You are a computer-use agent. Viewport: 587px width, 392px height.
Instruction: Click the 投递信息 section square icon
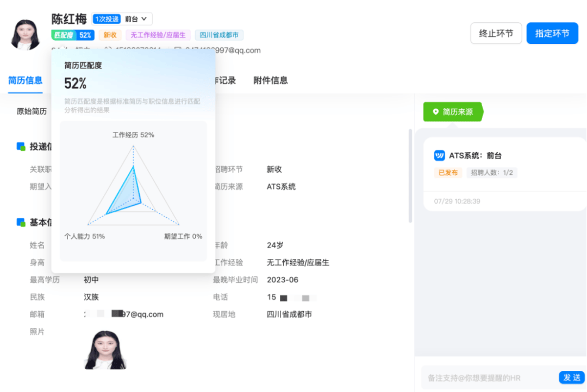[x=21, y=147]
